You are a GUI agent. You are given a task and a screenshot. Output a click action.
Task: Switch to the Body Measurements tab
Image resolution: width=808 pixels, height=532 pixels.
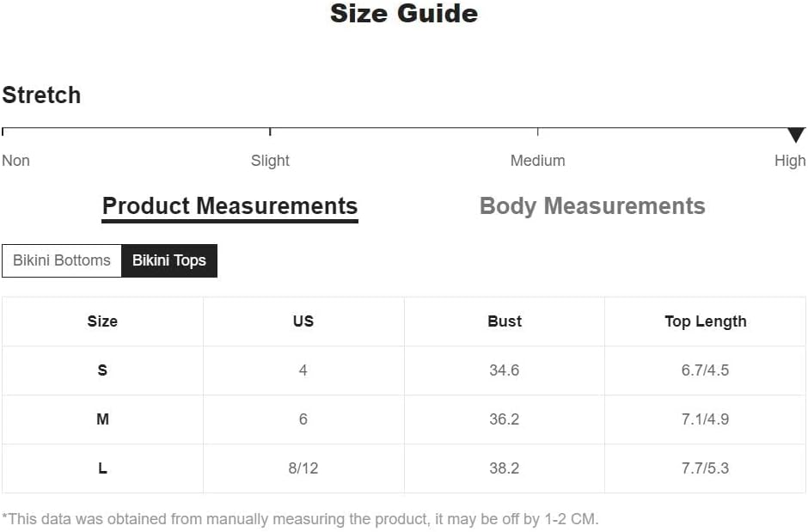tap(592, 206)
